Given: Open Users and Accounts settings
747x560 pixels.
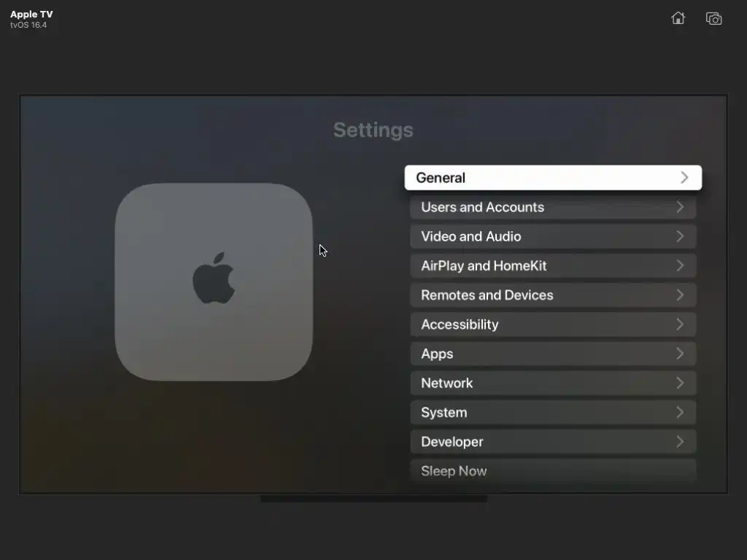Looking at the screenshot, I should pos(553,207).
